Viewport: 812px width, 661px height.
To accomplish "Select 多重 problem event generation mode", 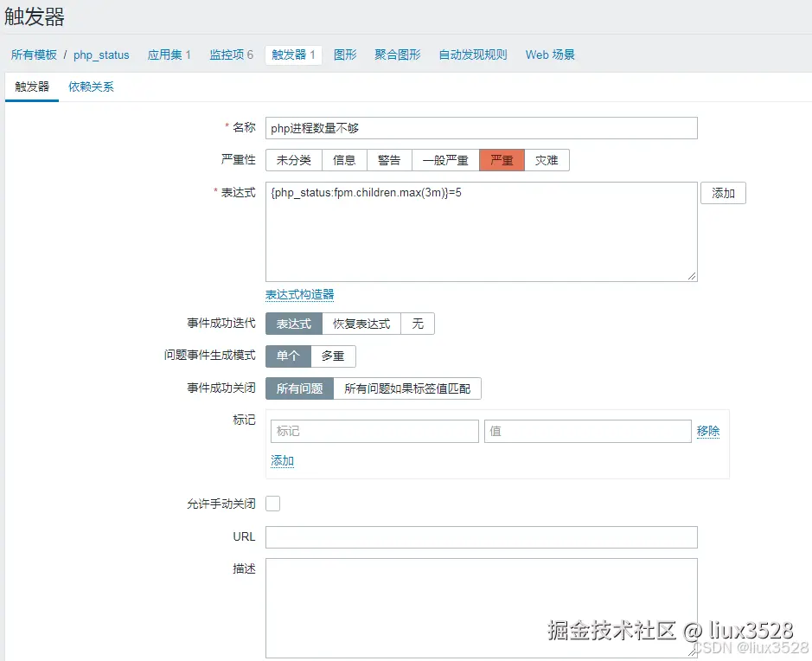I will point(334,356).
